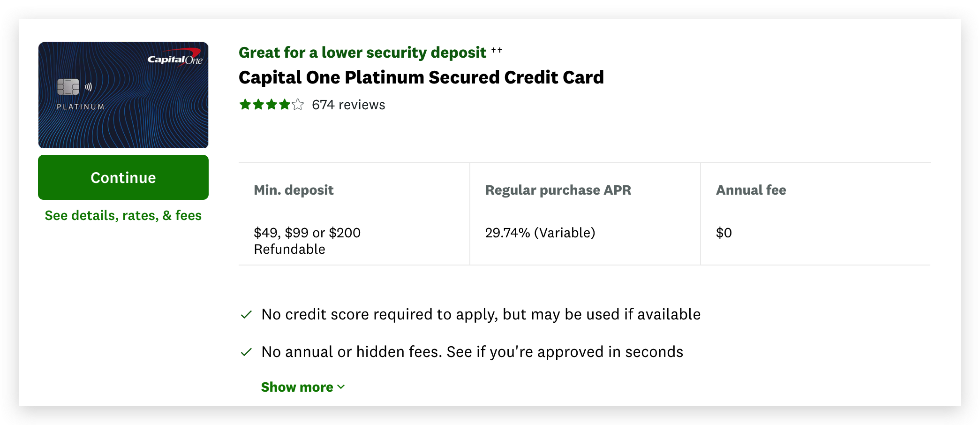Screen dimensions: 980x425
Task: Click checkmark beside no annual or hidden fees
Action: 246,352
